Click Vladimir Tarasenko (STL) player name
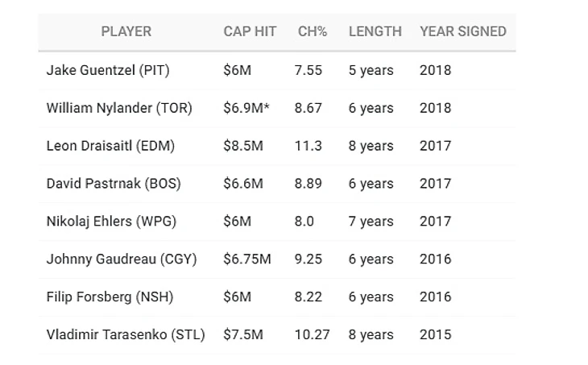Screen dimensions: 588x365 pos(126,335)
